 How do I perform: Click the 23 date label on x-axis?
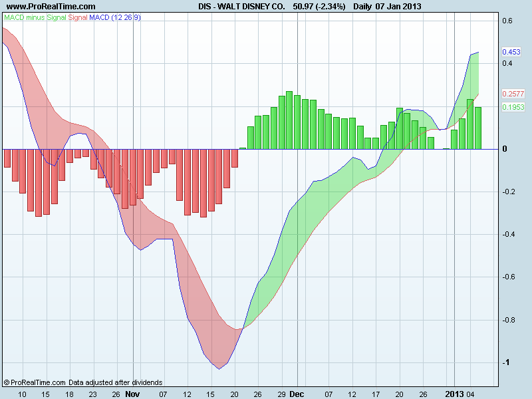tap(92, 394)
